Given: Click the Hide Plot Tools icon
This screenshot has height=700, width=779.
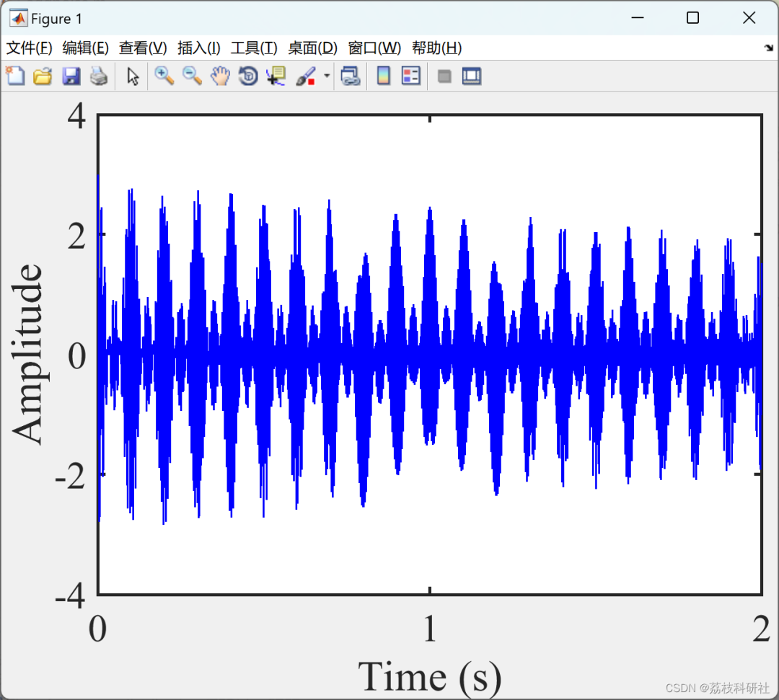Looking at the screenshot, I should 444,76.
